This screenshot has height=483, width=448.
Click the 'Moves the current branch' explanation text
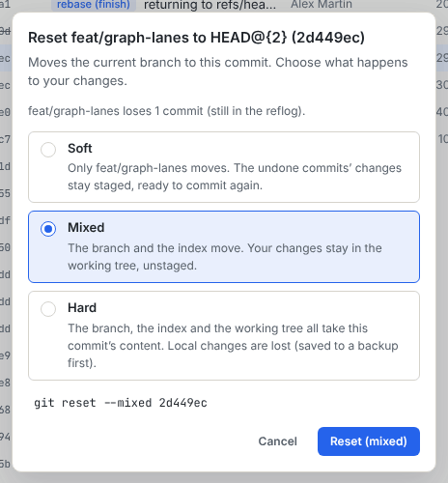click(218, 71)
